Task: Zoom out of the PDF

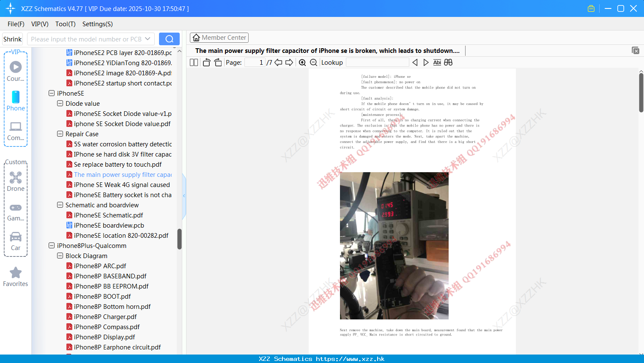Action: click(x=313, y=63)
